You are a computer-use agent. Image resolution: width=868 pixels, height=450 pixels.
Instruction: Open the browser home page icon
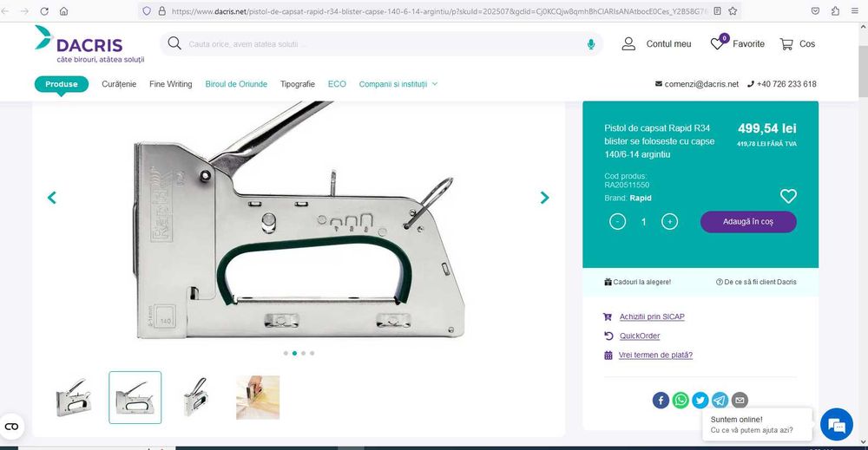pyautogui.click(x=63, y=11)
